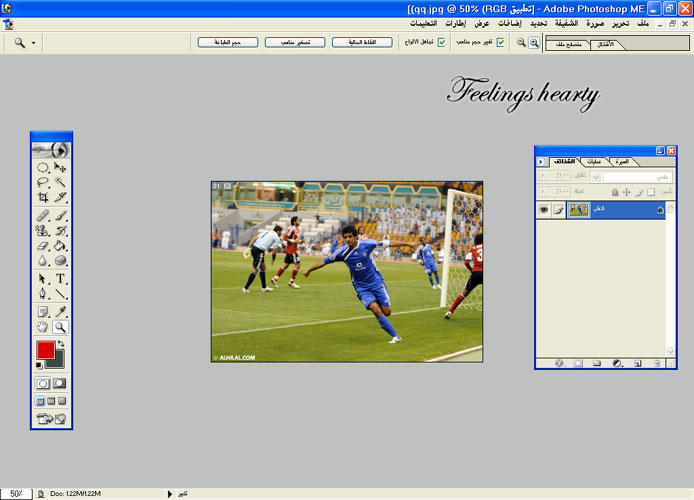Screen dimensions: 694x500
Task: Select the Lasso tool
Action: tap(43, 183)
